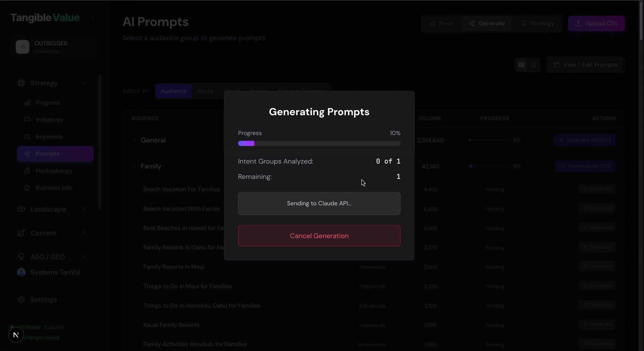Image resolution: width=644 pixels, height=351 pixels.
Task: Toggle the Audience group-by pill
Action: point(174,91)
